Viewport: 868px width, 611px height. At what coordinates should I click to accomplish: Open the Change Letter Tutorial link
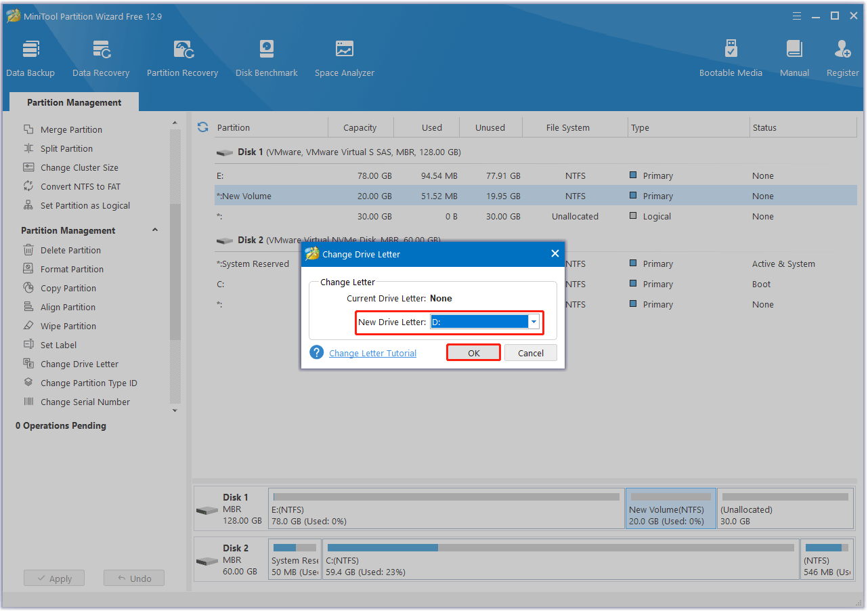click(372, 353)
